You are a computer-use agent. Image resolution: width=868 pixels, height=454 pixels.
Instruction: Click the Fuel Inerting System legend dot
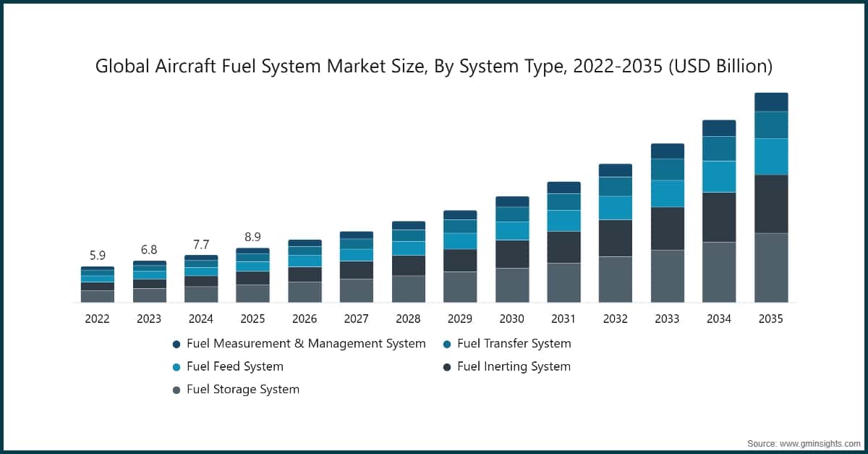(447, 367)
